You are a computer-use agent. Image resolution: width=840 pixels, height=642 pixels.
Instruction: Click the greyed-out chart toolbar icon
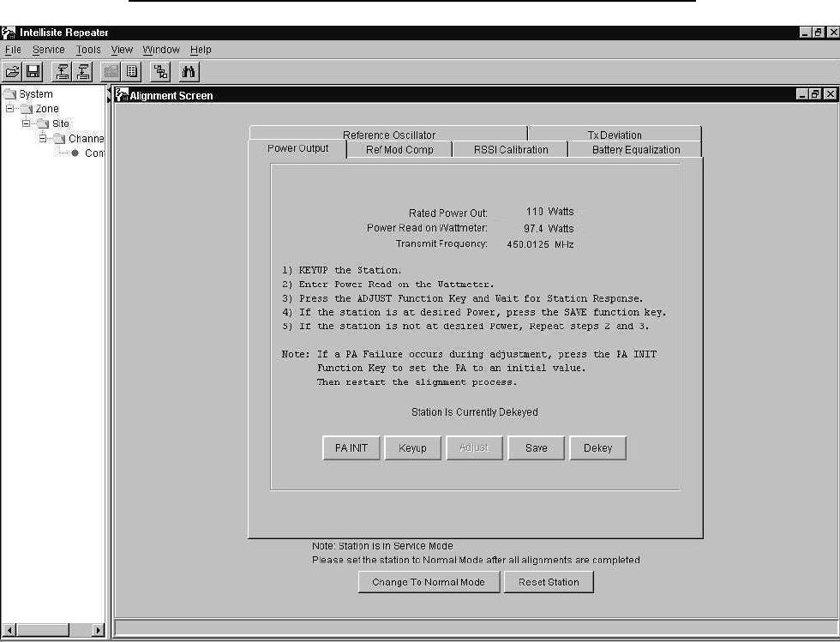tap(111, 71)
